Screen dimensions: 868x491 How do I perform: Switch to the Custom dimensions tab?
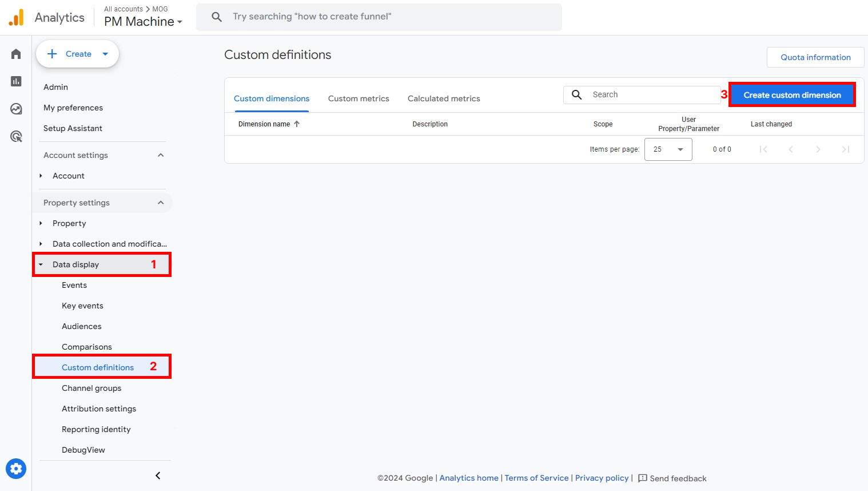pos(272,98)
